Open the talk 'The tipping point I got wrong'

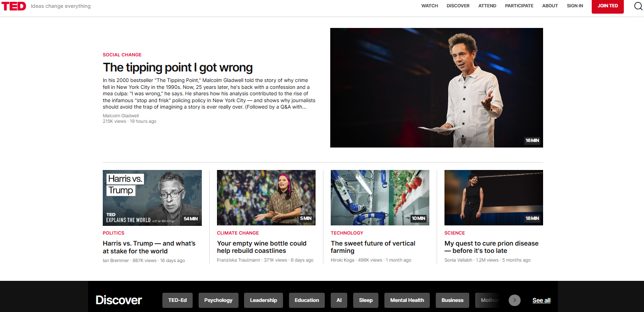[178, 67]
